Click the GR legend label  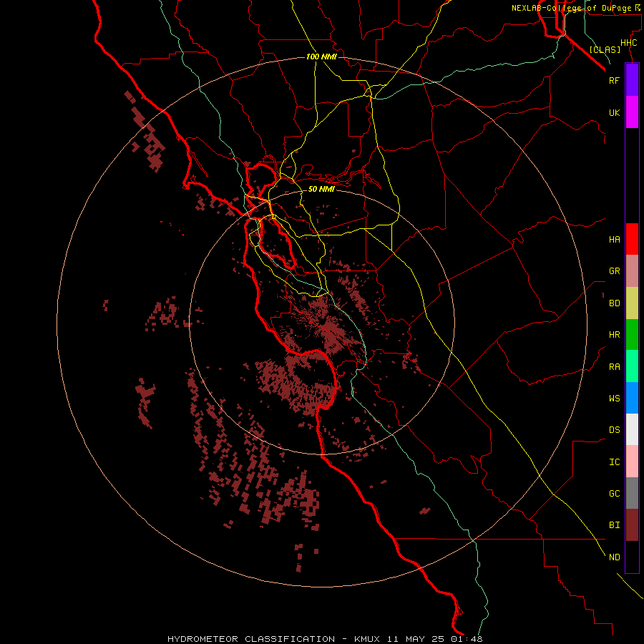[614, 271]
